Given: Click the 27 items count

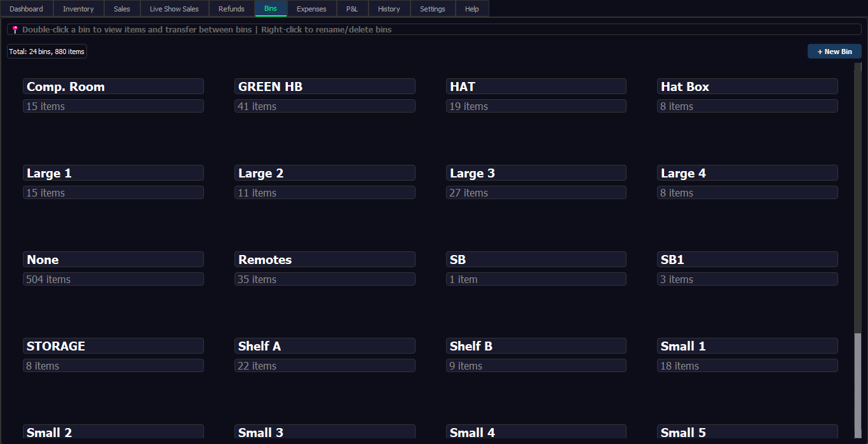Looking at the screenshot, I should pyautogui.click(x=536, y=193).
